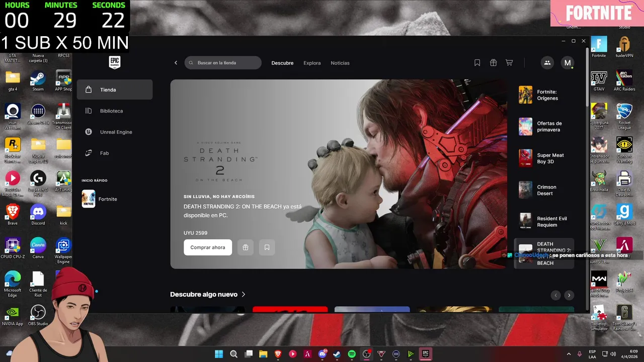
Task: Click the Comprar ahora button
Action: point(208,247)
